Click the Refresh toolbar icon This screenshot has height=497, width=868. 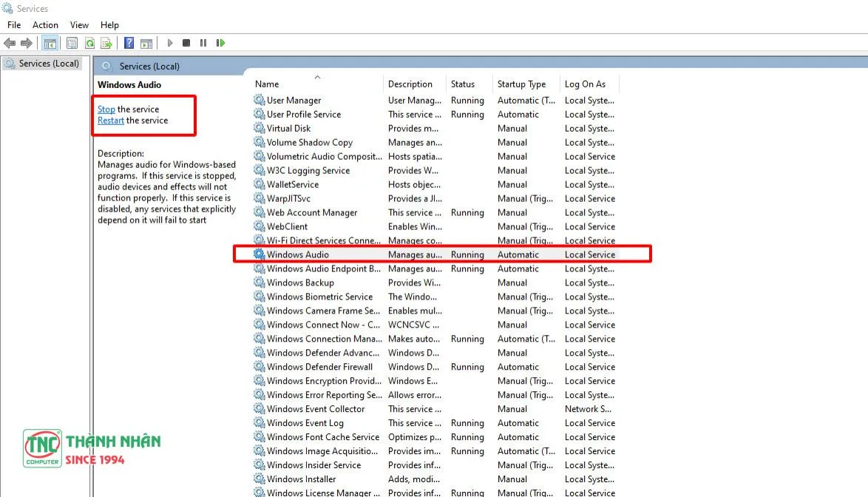click(x=89, y=42)
